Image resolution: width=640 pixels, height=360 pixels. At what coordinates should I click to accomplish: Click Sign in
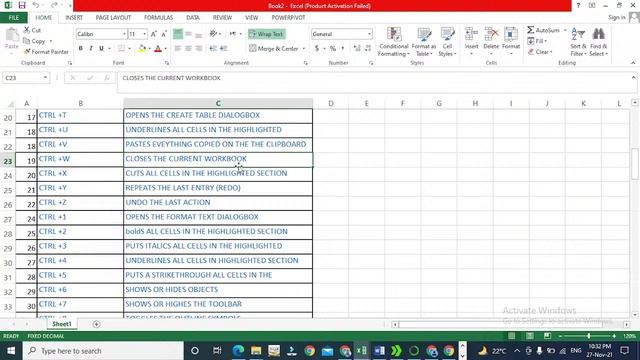click(616, 17)
